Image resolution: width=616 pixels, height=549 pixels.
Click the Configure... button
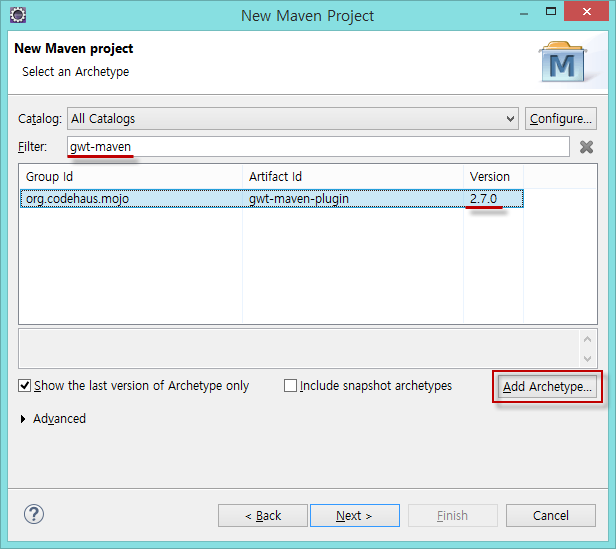[x=561, y=118]
